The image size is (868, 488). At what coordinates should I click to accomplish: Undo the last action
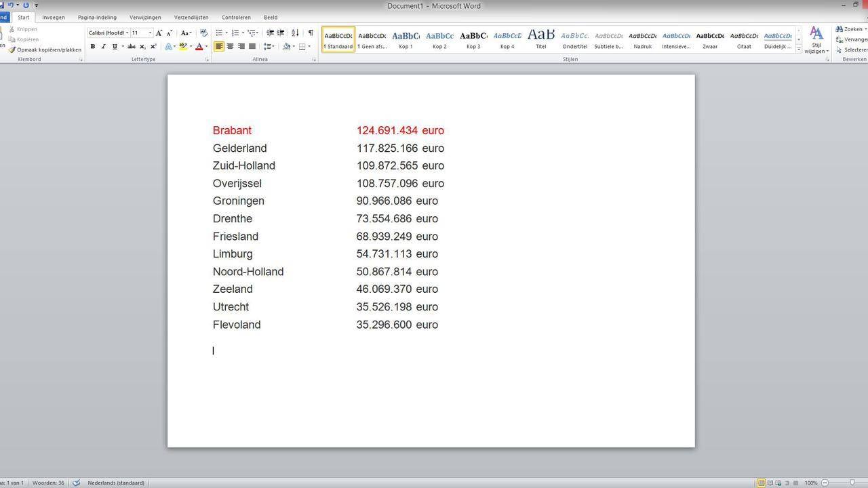click(x=10, y=5)
